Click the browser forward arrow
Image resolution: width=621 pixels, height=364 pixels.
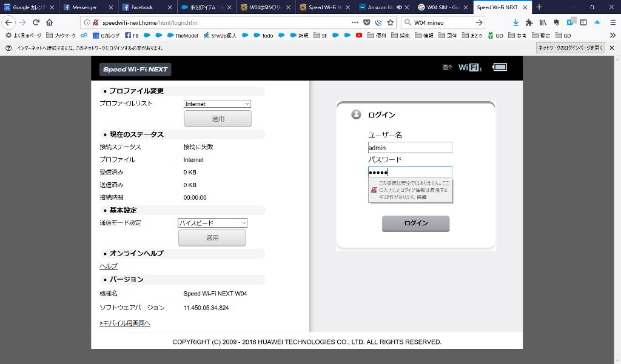[22, 22]
